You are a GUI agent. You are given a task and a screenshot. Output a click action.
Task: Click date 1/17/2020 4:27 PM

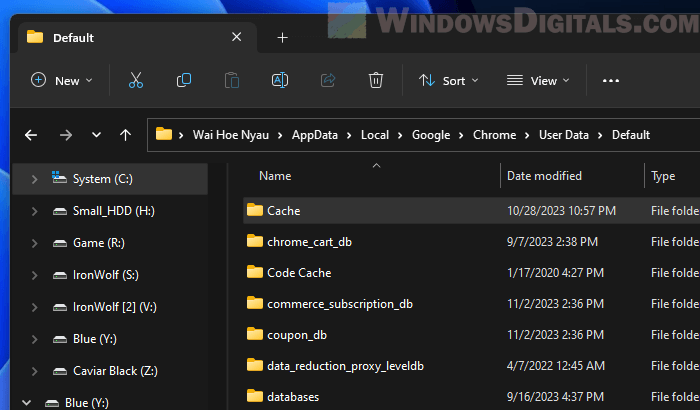coord(555,273)
